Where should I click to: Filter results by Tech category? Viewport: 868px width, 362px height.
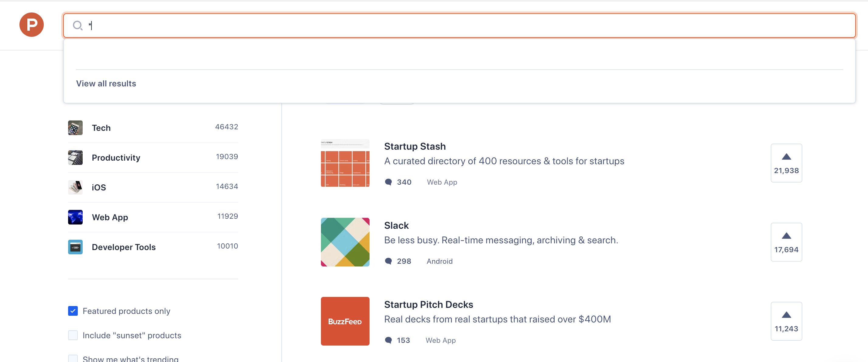click(101, 127)
